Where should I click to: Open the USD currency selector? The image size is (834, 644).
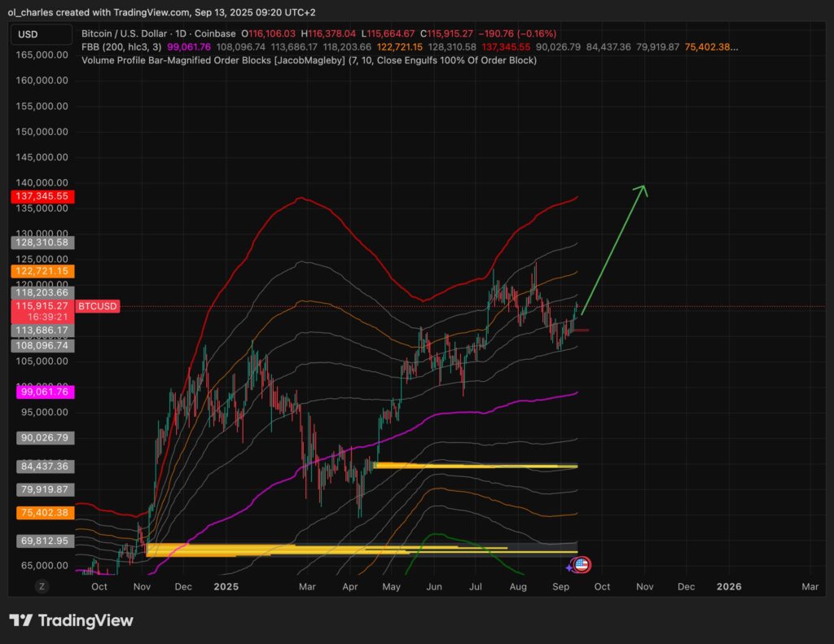41,34
